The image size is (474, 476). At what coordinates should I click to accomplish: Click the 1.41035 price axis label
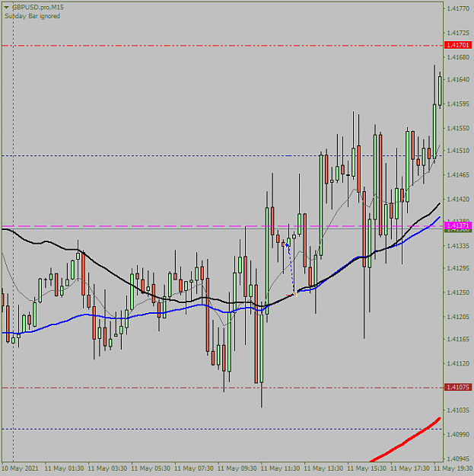click(x=458, y=411)
